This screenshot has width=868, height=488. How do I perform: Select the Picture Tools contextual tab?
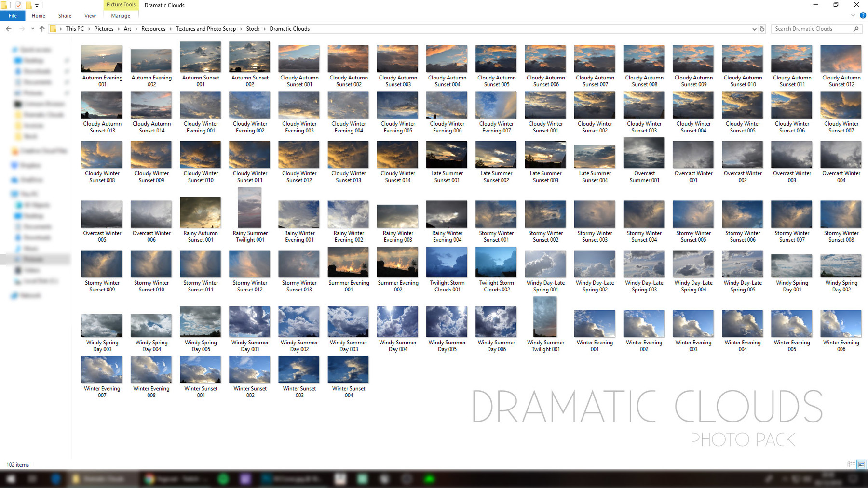[x=121, y=5]
